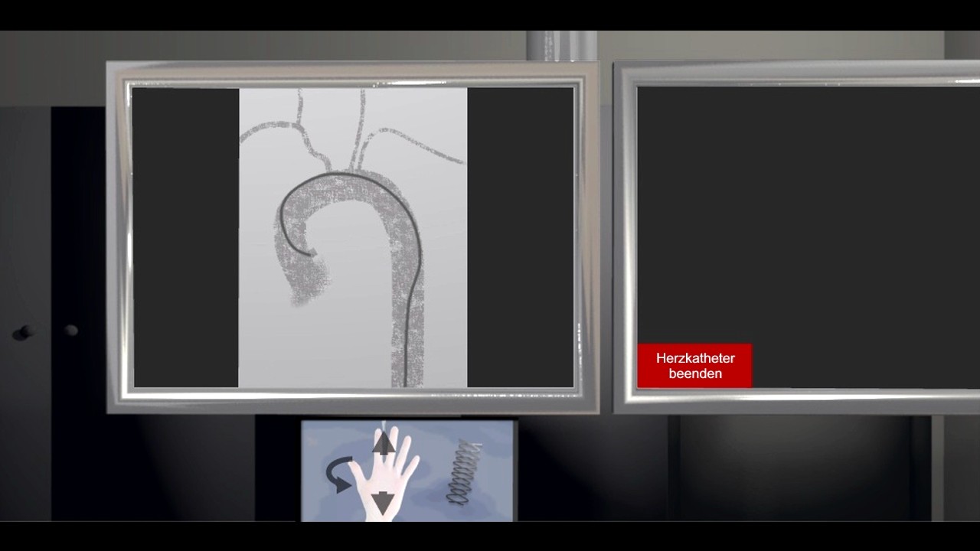Screen dimensions: 980x551
Task: Toggle the catheter advance direction upward
Action: (x=384, y=442)
